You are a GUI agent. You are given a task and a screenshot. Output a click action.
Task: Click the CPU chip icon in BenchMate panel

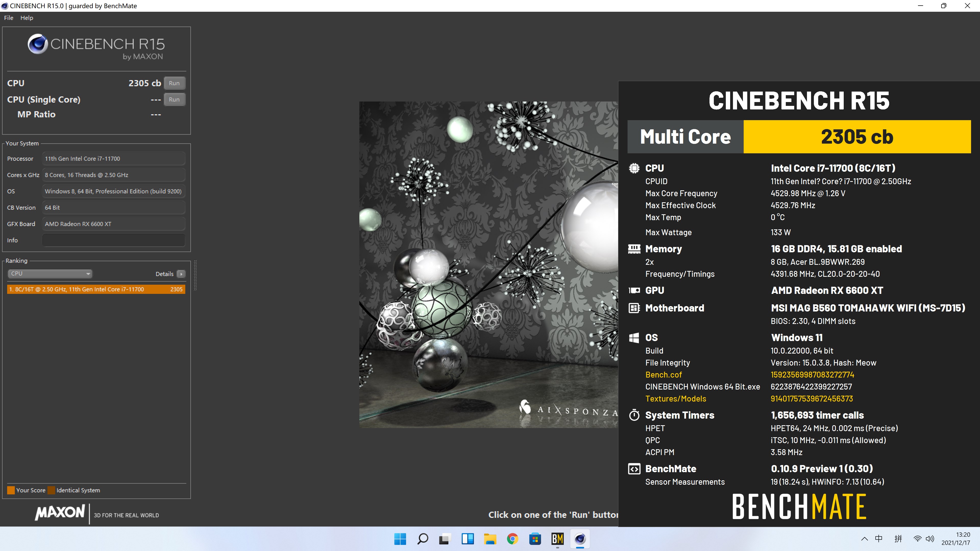coord(634,168)
